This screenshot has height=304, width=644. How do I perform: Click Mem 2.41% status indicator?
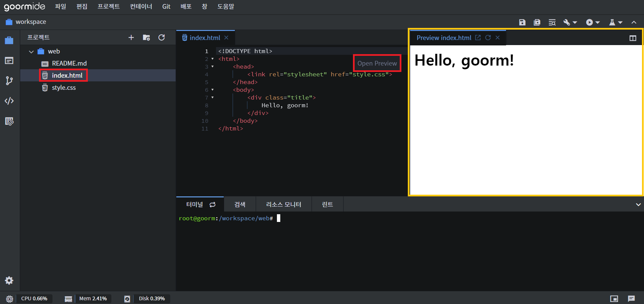tap(93, 299)
